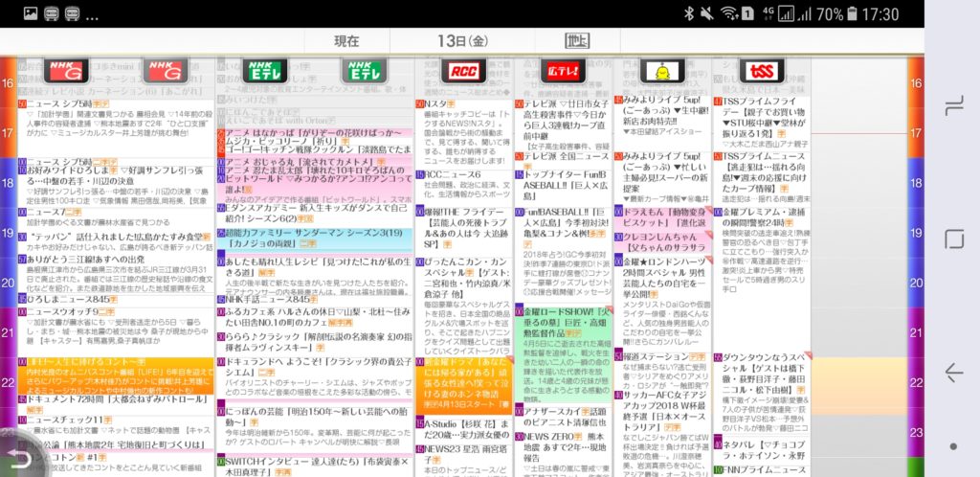Open the 13日(金) date selector
The image size is (980, 477).
point(463,41)
